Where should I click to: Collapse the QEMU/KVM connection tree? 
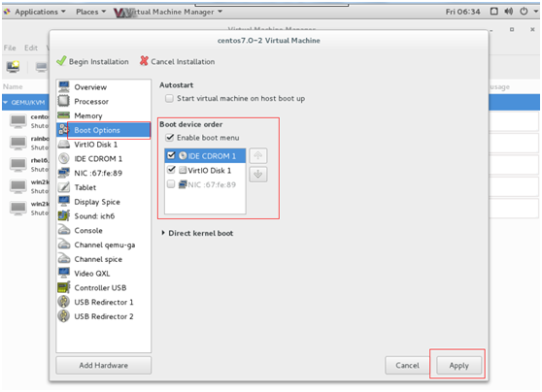pyautogui.click(x=6, y=103)
